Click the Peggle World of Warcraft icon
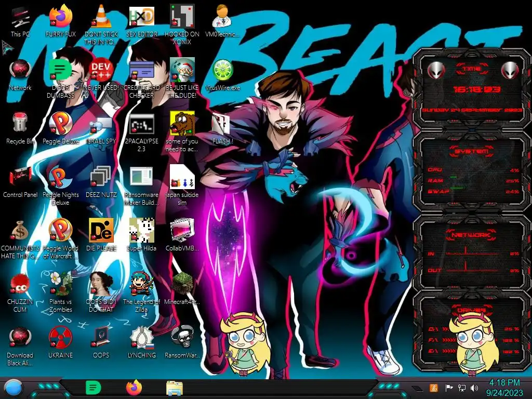The height and width of the screenshot is (399, 532). coord(61,230)
